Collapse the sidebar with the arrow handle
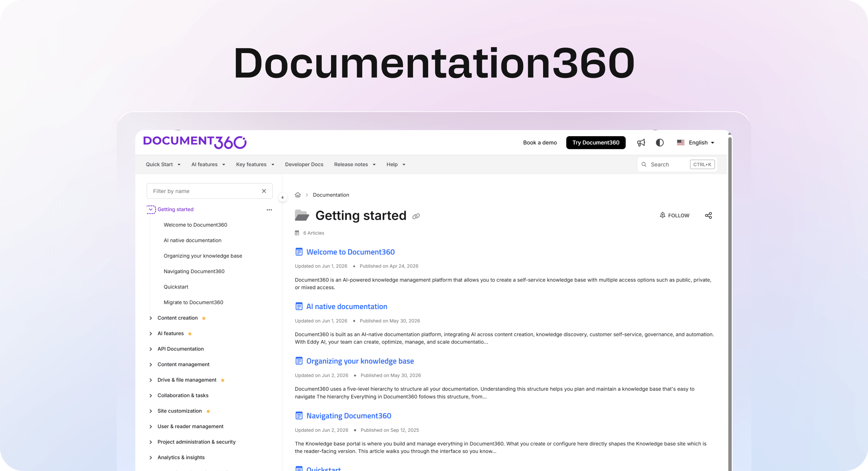The image size is (868, 471). coord(282,197)
